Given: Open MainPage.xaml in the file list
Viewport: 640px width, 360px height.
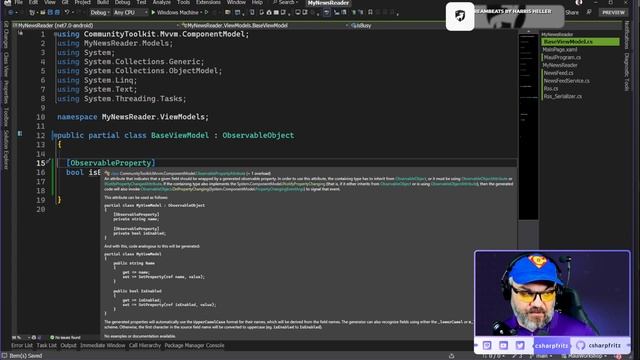Looking at the screenshot, I should click(x=560, y=49).
